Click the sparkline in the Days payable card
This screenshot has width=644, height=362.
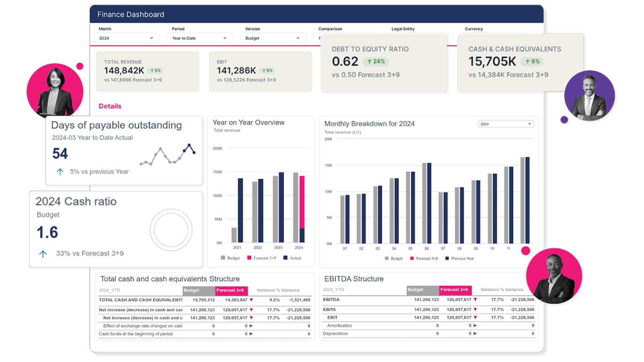167,157
